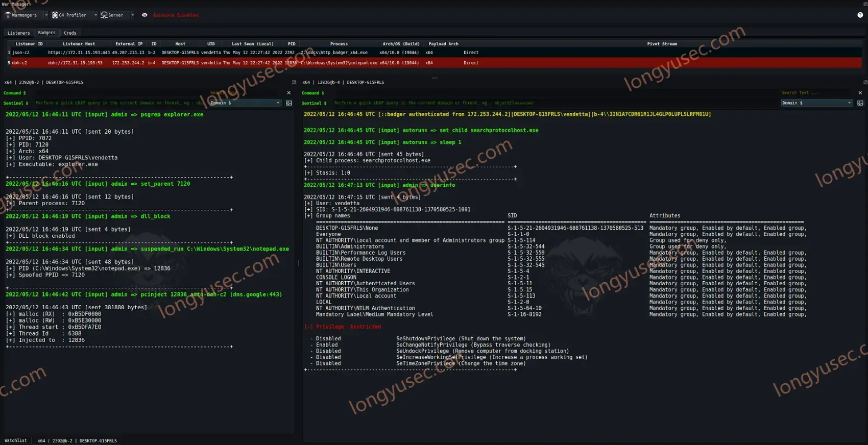Open the right pane Domain $ dropdown

817,103
